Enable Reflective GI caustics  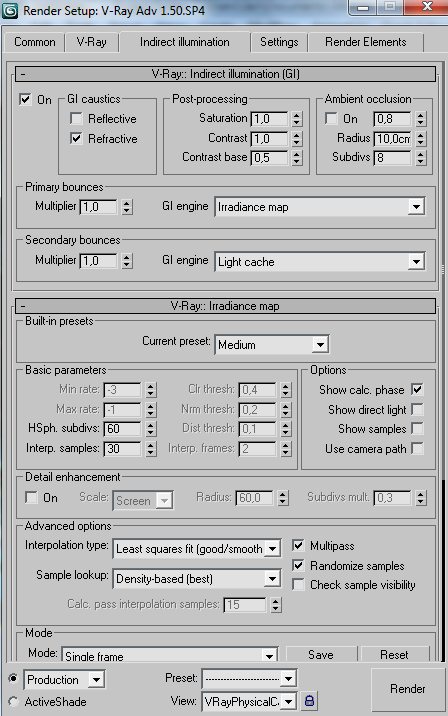(x=76, y=119)
